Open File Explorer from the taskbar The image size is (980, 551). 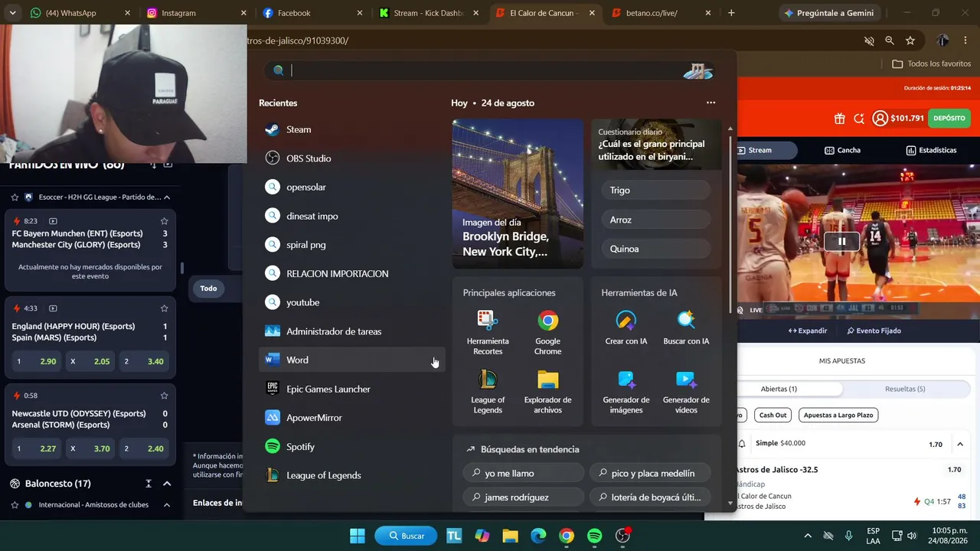pyautogui.click(x=510, y=536)
